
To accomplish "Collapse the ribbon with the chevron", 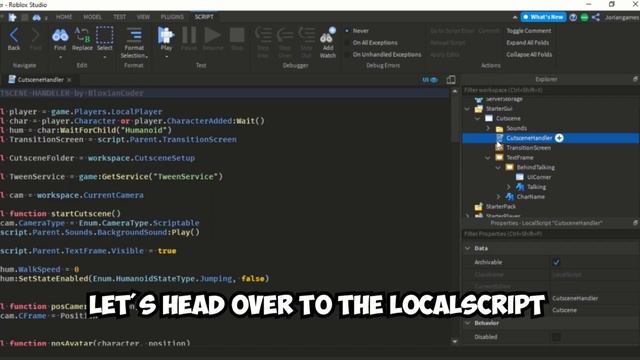I will 515,17.
